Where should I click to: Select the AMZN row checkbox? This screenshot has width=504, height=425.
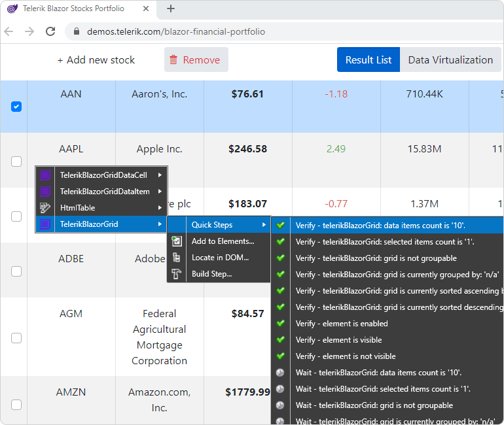(x=16, y=405)
